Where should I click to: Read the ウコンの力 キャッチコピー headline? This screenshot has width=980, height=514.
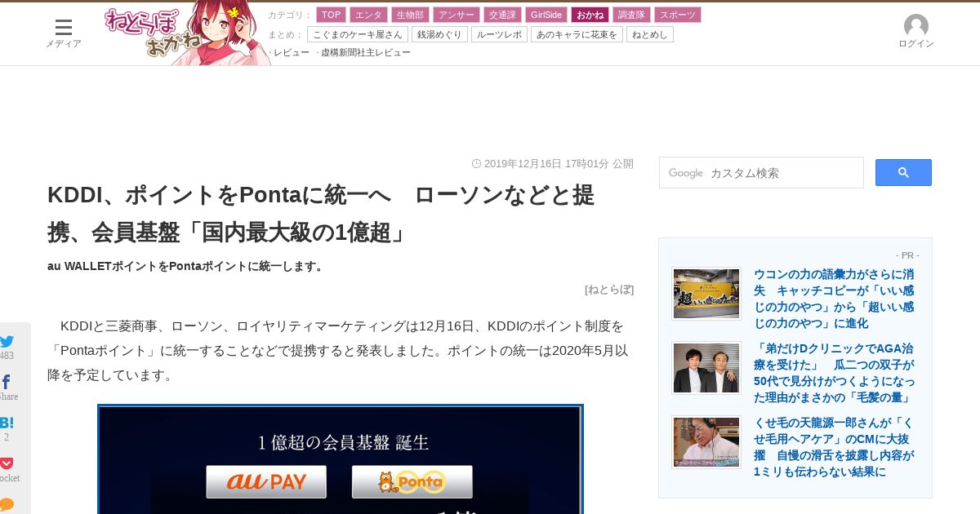tap(834, 299)
